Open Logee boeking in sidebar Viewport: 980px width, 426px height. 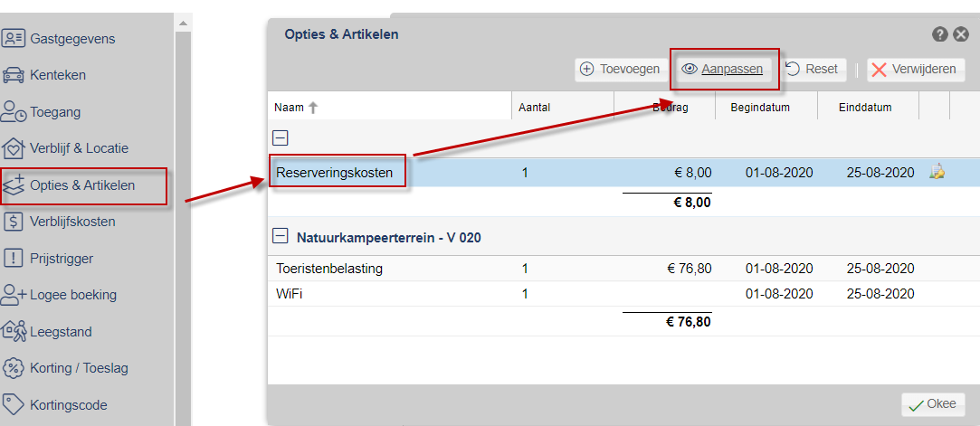(72, 295)
